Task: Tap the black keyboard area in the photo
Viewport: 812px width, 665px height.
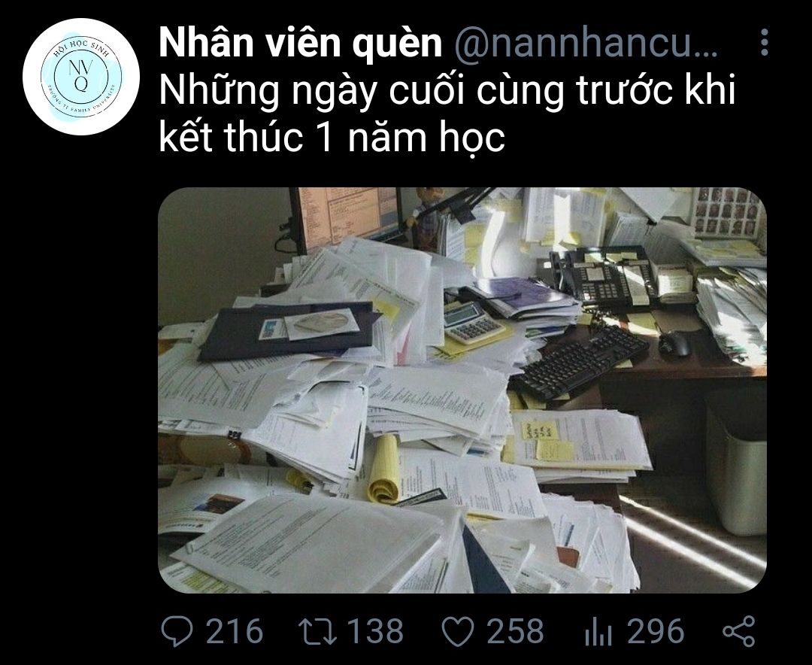Action: click(581, 361)
